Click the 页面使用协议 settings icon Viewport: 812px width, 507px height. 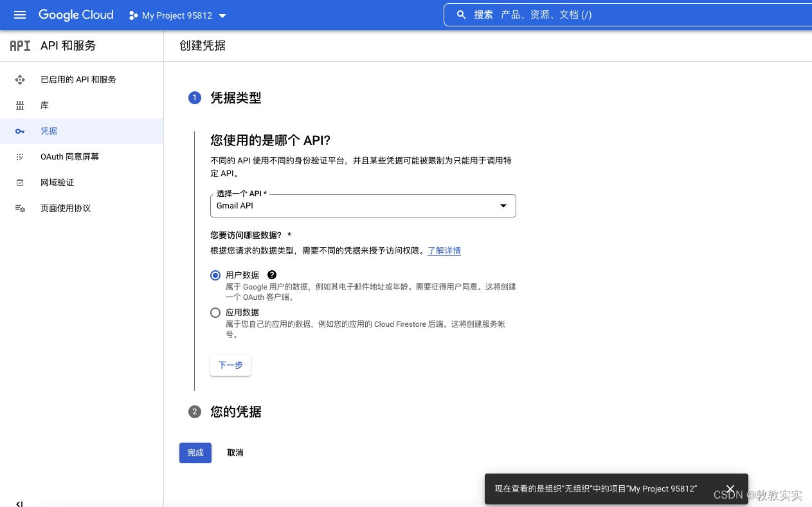[20, 208]
